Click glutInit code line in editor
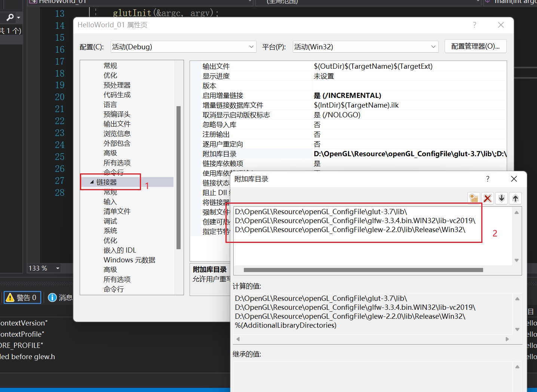 (166, 13)
